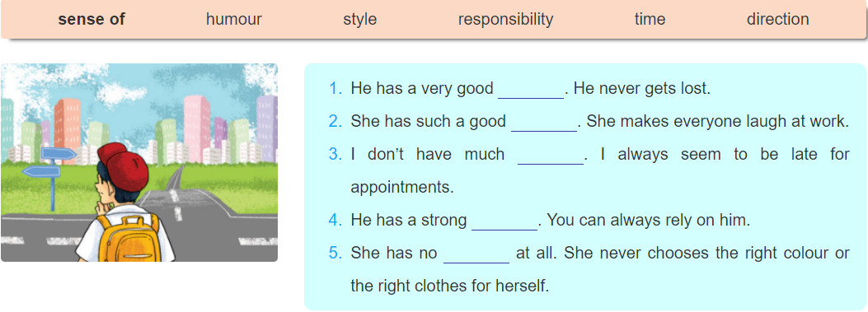Click the yellow backpack in the picture
The height and width of the screenshot is (312, 868).
(x=128, y=238)
